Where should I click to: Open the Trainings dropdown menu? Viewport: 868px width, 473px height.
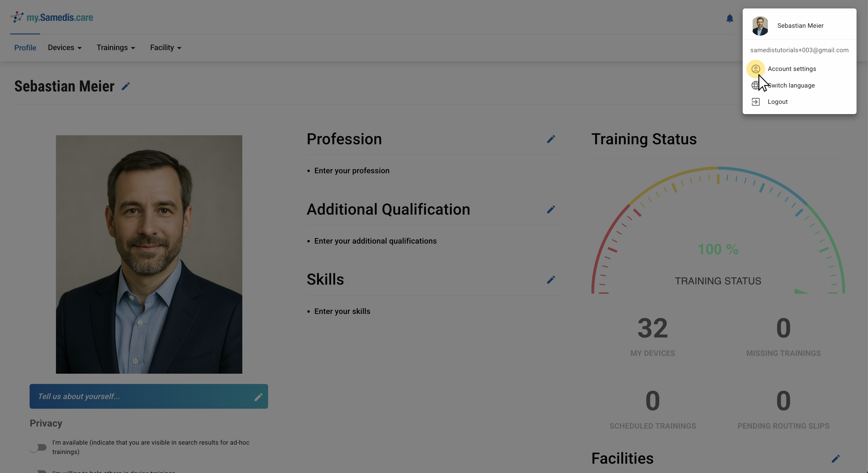(x=116, y=48)
